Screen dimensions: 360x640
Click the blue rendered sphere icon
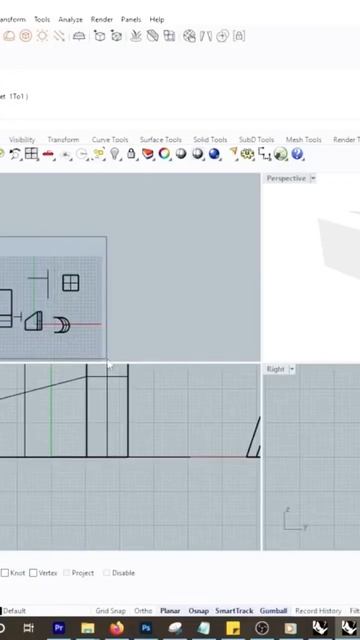click(x=214, y=154)
